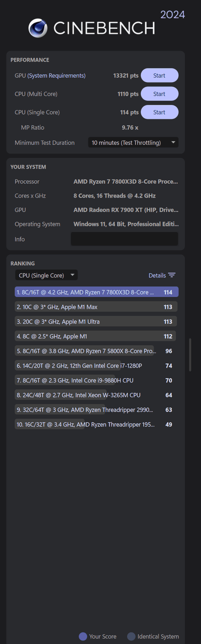The height and width of the screenshot is (644, 201).
Task: Start the GPU benchmark
Action: point(159,76)
